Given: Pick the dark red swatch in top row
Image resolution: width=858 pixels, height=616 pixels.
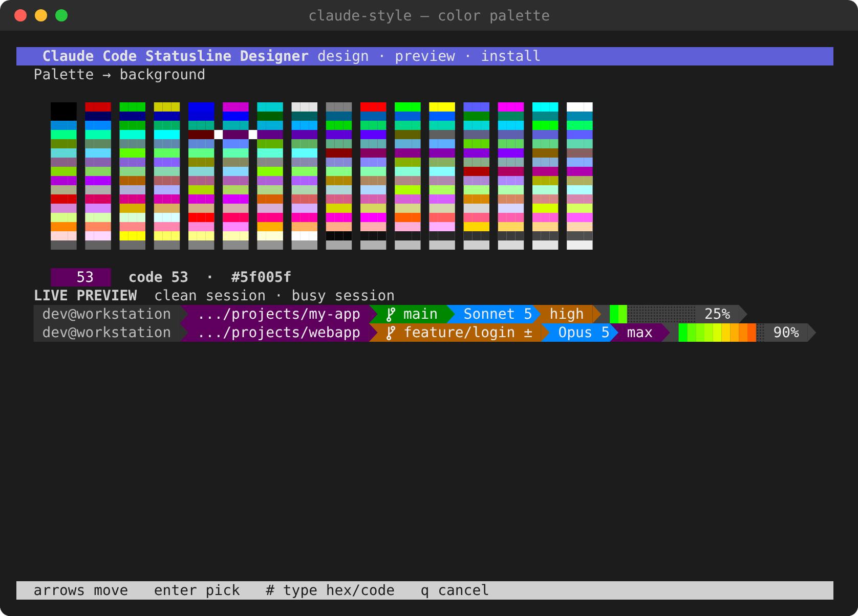Looking at the screenshot, I should (x=98, y=107).
